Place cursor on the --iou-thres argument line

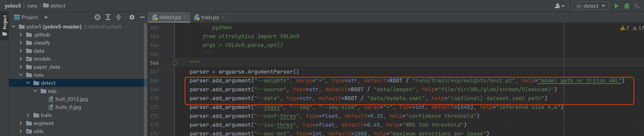click(328, 125)
